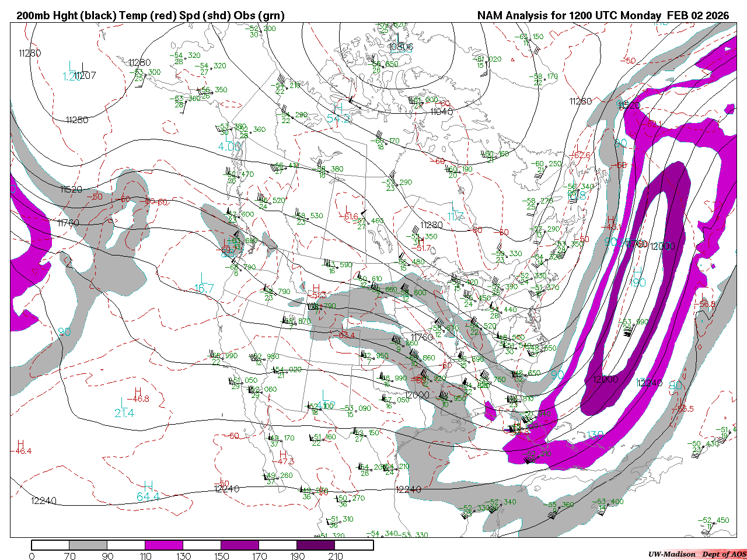
Task: Click the gray 70-90 legend color swatch
Action: tap(88, 545)
